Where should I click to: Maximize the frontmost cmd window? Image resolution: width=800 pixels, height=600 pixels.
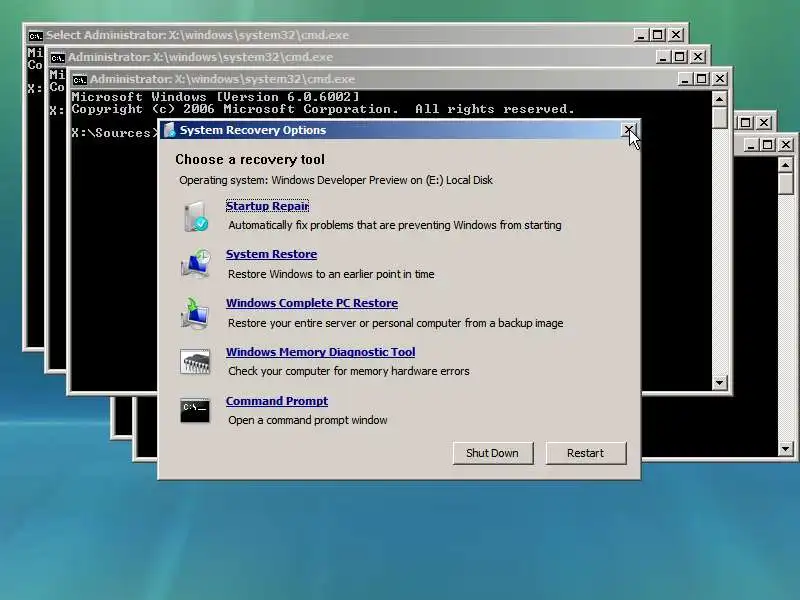702,79
